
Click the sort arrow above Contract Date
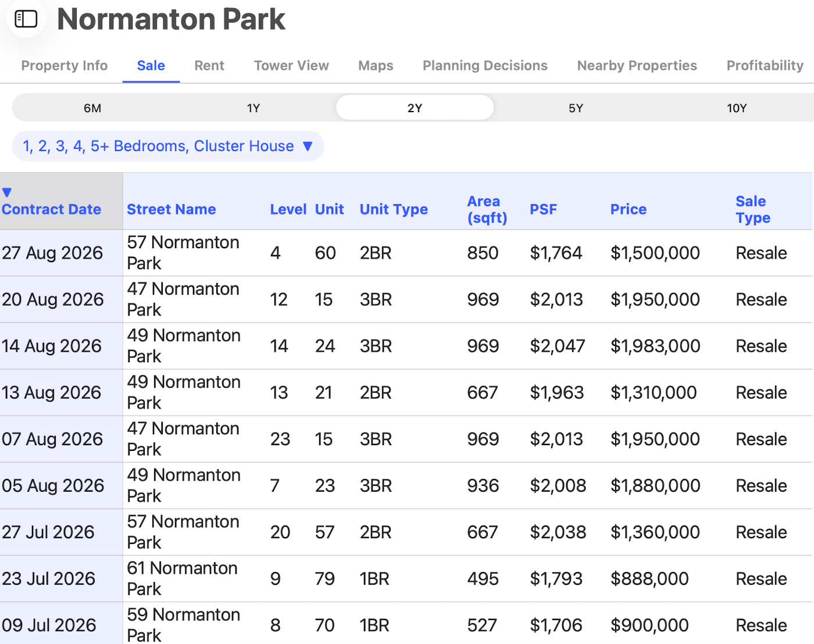[7, 192]
